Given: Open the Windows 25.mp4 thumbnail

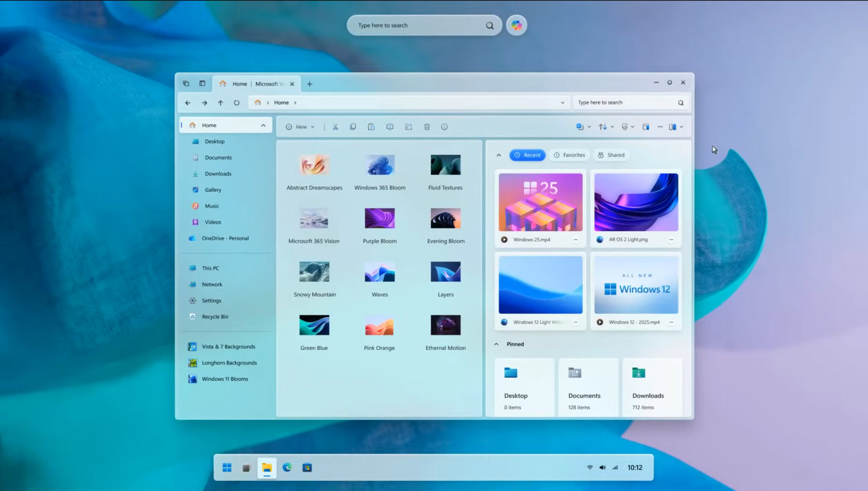Looking at the screenshot, I should (x=540, y=202).
